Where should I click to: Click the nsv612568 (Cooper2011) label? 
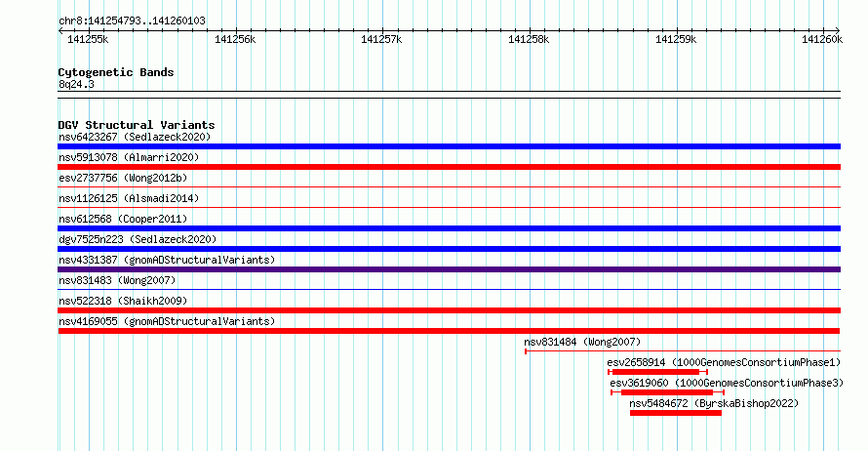[x=123, y=219]
